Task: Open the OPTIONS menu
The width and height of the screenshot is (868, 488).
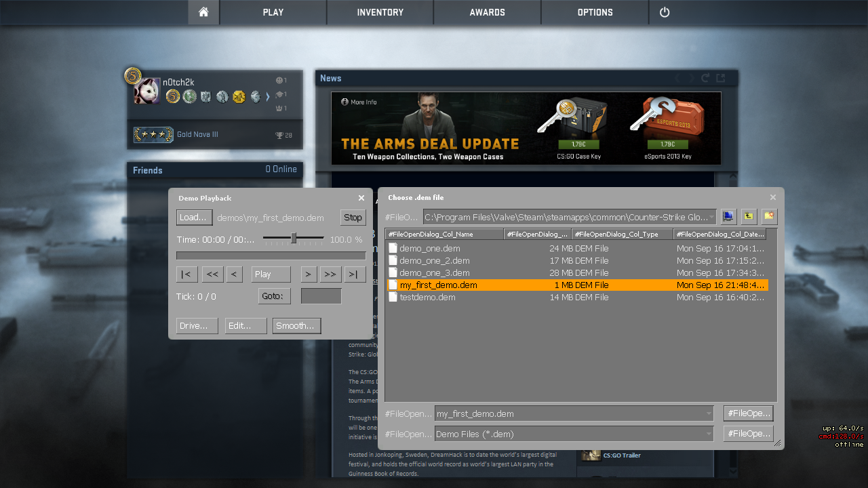Action: click(595, 12)
